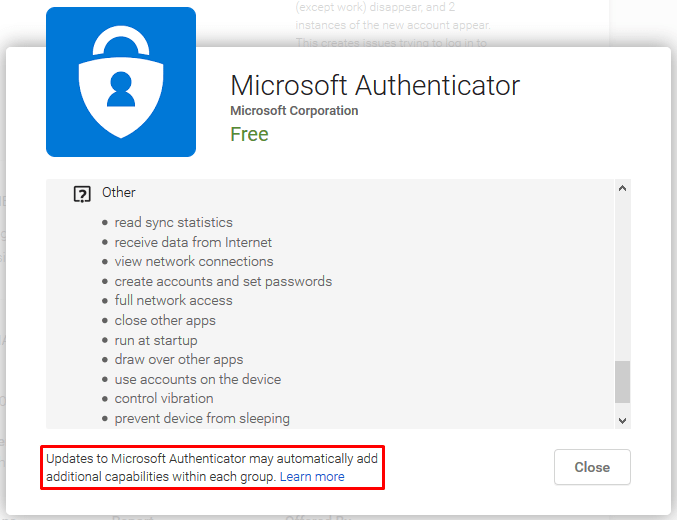
Task: Click the 'full network access' permission
Action: [x=173, y=300]
